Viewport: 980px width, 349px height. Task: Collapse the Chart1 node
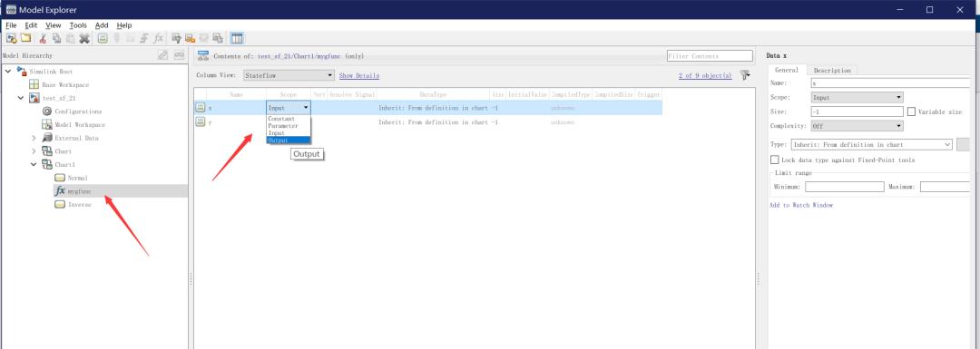tap(34, 165)
